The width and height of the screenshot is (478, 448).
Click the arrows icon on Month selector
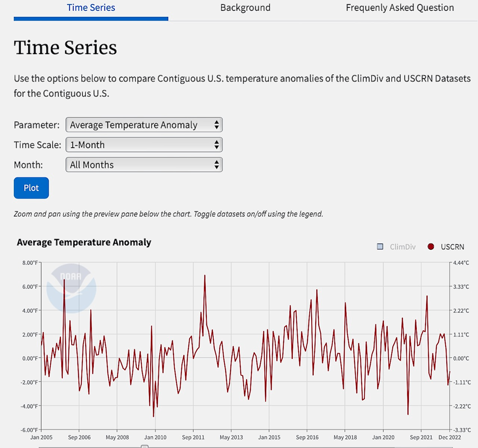[216, 165]
